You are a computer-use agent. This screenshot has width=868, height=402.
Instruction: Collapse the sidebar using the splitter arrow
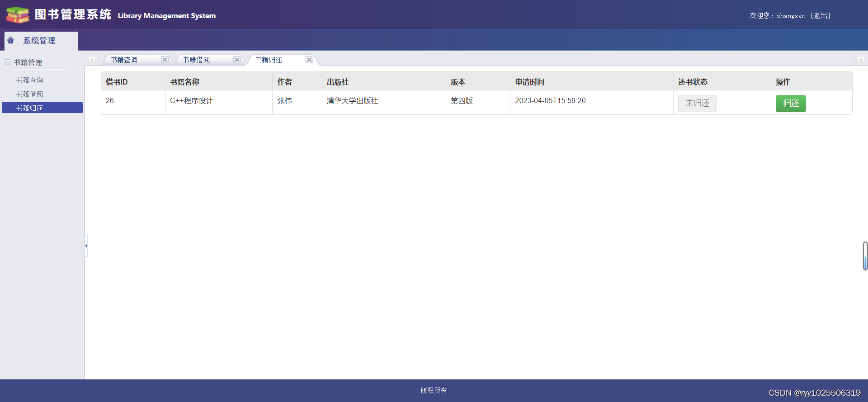(x=86, y=246)
